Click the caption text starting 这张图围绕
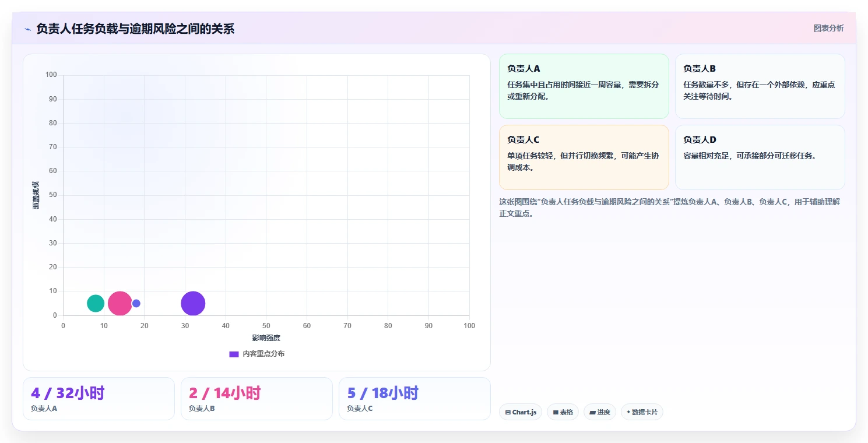Screen dimensions: 868x443 [x=669, y=208]
